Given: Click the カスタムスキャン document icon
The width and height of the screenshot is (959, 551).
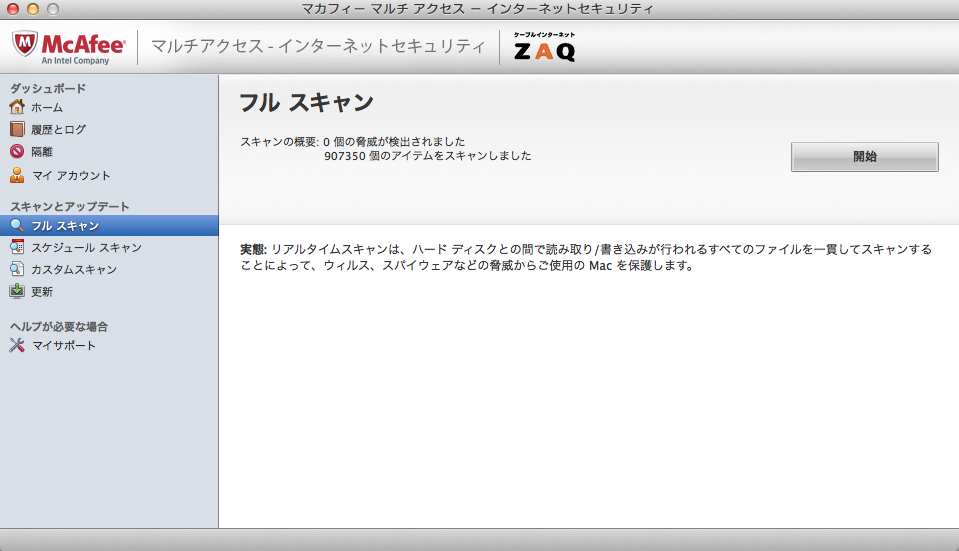Looking at the screenshot, I should point(17,269).
